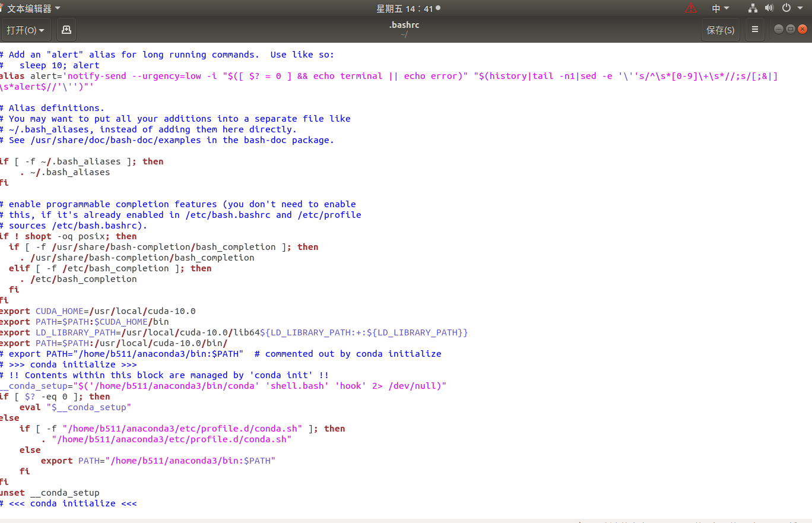Screen dimensions: 812x523
Task: Click the 'alias alert=' line
Action: (389, 76)
